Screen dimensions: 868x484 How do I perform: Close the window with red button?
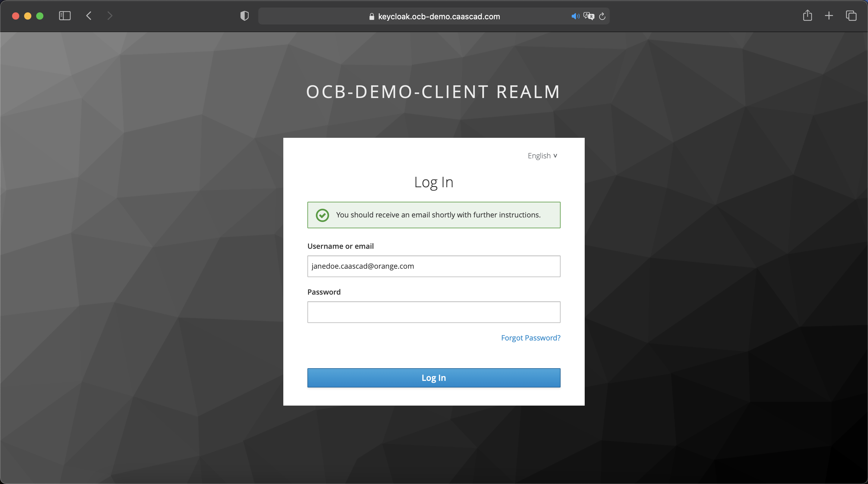(15, 16)
